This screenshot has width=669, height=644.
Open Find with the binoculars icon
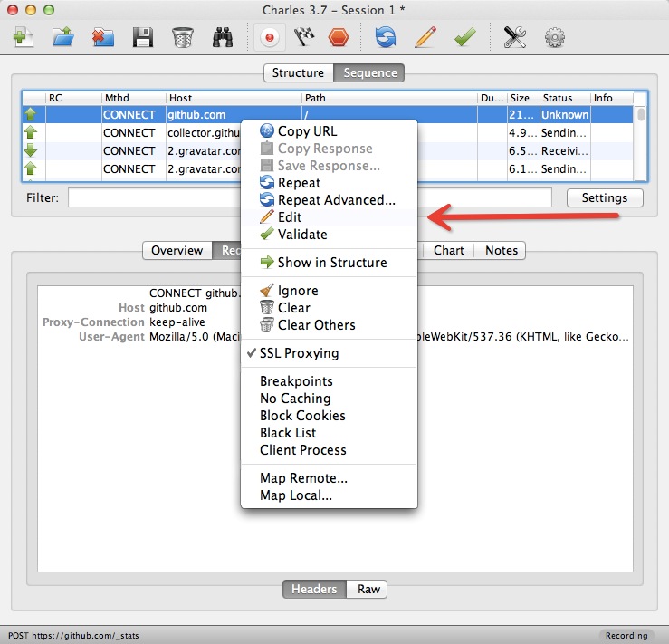(223, 38)
